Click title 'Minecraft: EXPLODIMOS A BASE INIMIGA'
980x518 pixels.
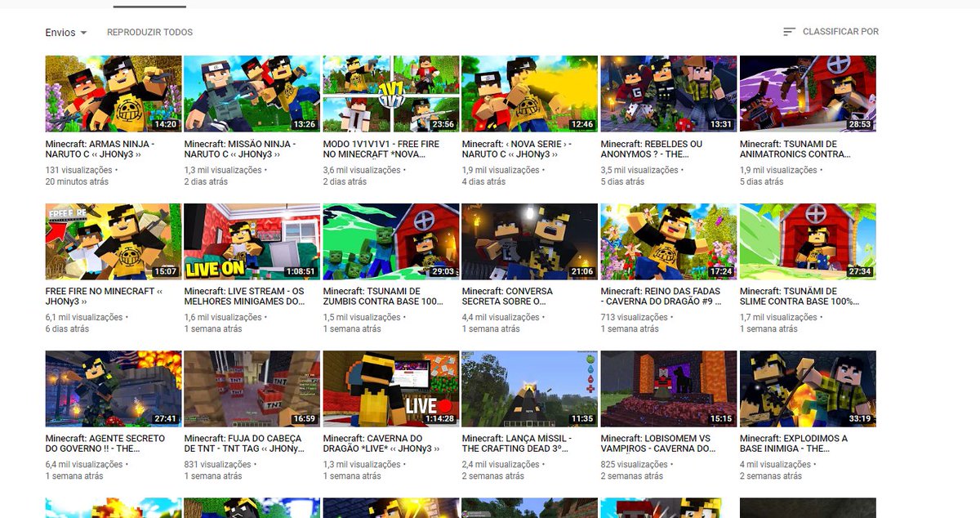click(x=794, y=444)
